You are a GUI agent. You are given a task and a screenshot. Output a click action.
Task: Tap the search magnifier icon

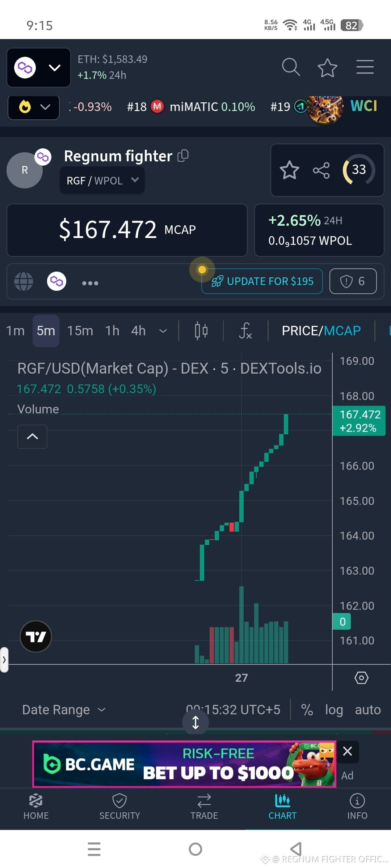[291, 67]
